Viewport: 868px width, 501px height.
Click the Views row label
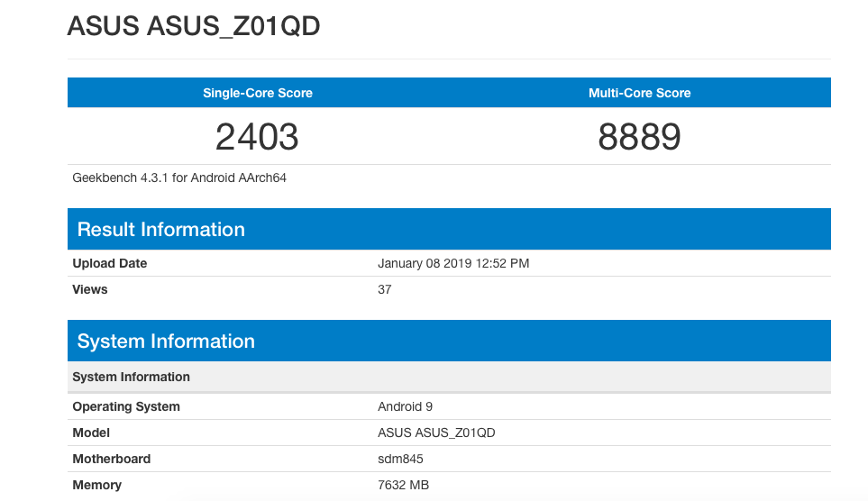tap(90, 289)
